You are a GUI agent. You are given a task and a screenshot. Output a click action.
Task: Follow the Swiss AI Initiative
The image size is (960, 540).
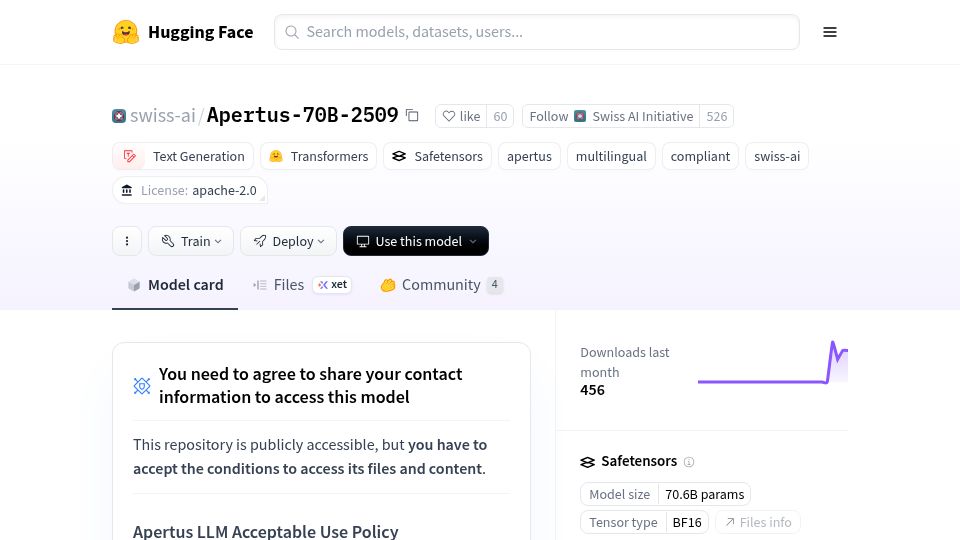coord(611,116)
